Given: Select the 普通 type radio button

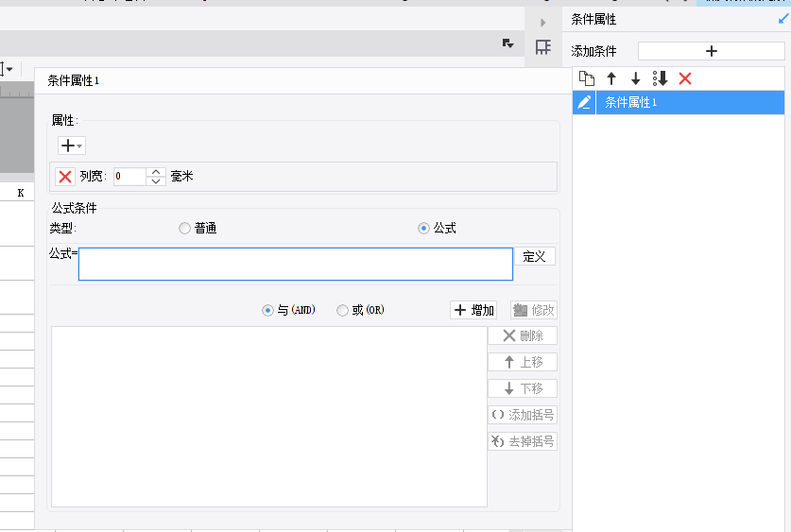Looking at the screenshot, I should click(x=184, y=229).
